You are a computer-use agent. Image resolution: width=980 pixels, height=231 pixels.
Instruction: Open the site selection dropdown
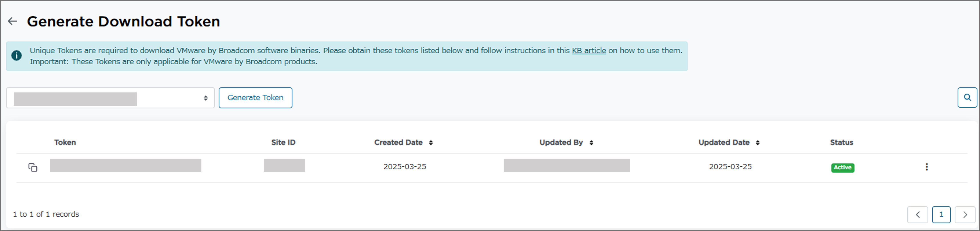click(110, 98)
